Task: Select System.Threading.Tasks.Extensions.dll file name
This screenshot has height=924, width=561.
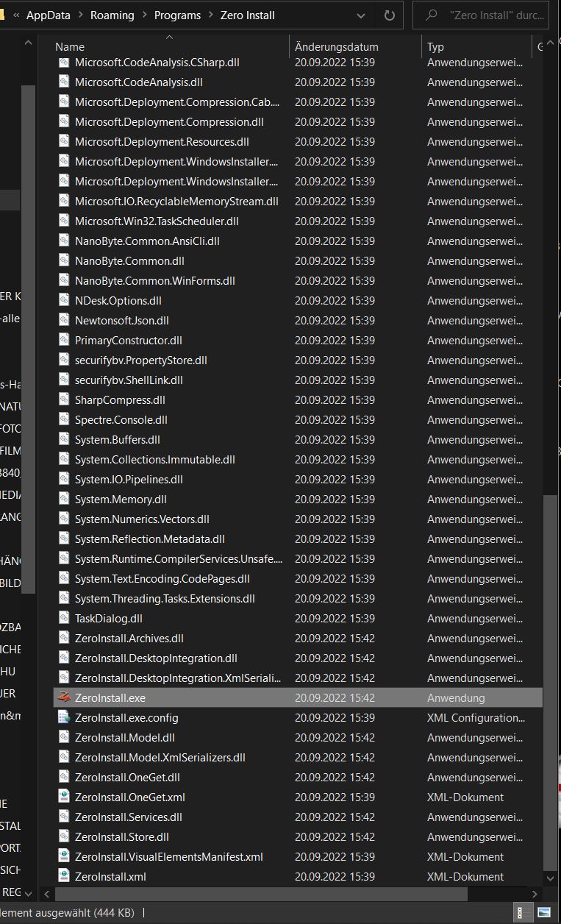Action: click(x=165, y=599)
